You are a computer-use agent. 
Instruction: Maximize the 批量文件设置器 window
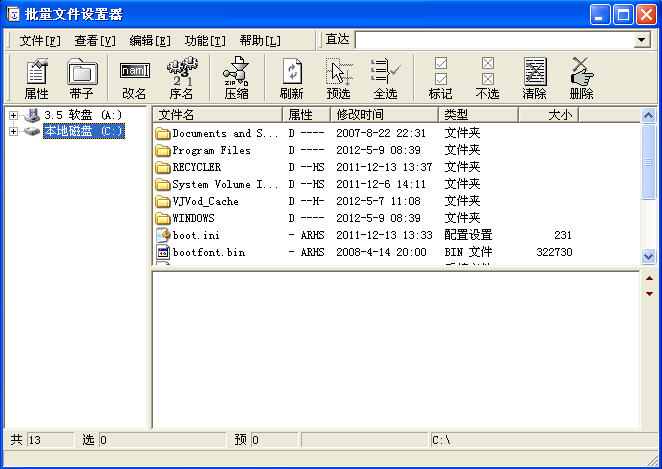coord(623,15)
